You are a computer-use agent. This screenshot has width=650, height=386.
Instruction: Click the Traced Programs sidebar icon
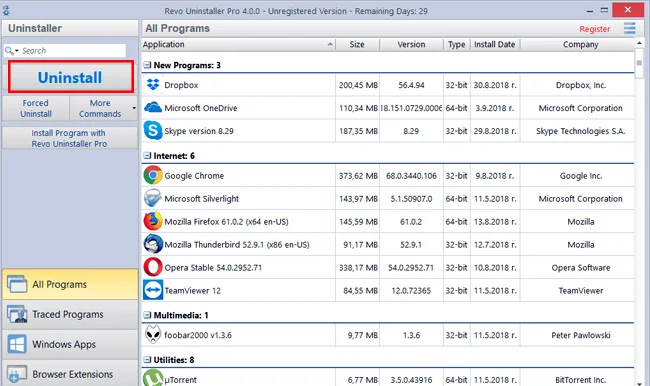[17, 314]
